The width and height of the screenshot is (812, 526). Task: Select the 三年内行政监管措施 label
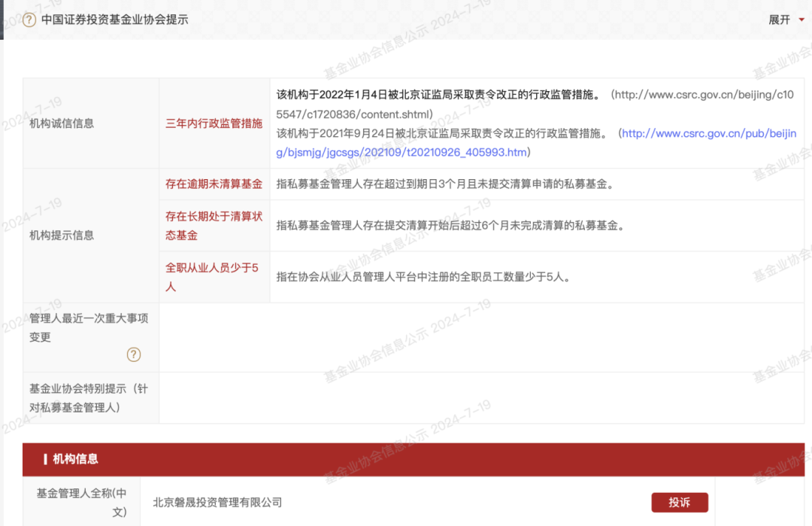[214, 123]
